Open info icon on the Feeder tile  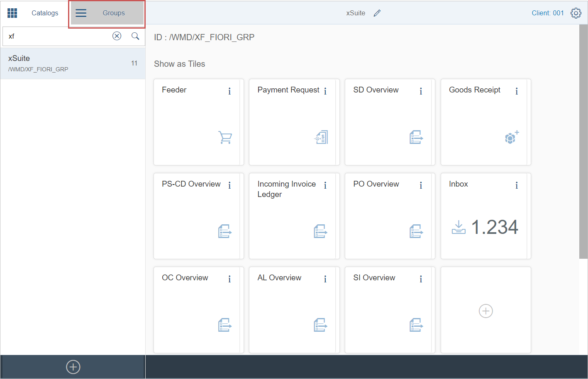pos(229,91)
